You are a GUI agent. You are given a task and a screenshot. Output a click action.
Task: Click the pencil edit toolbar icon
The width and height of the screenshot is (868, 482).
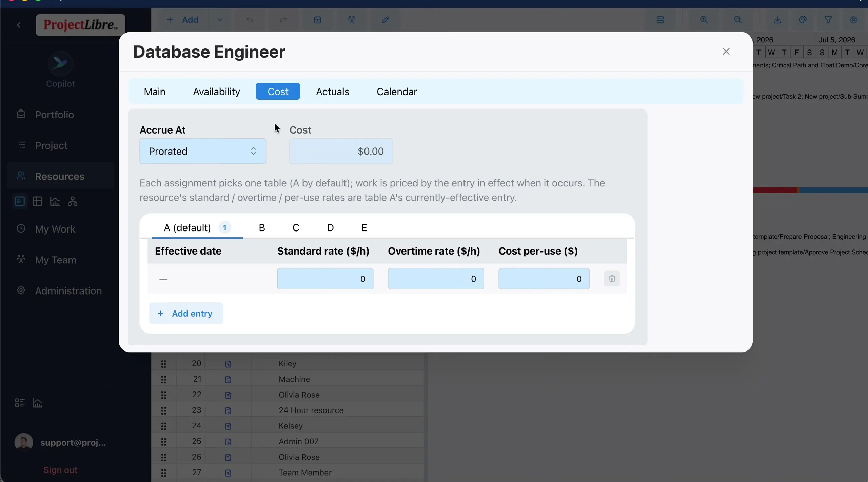[x=385, y=20]
